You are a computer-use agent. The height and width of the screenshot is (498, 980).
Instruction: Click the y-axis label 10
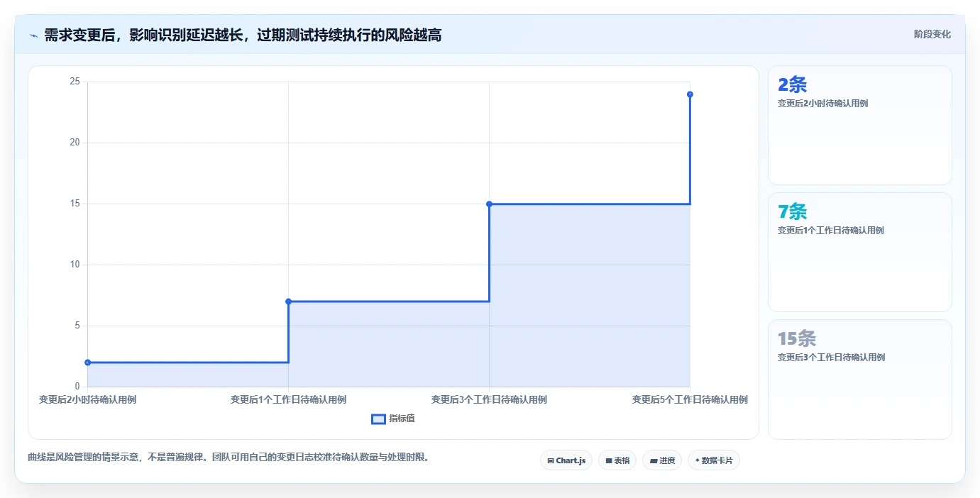[x=75, y=265]
